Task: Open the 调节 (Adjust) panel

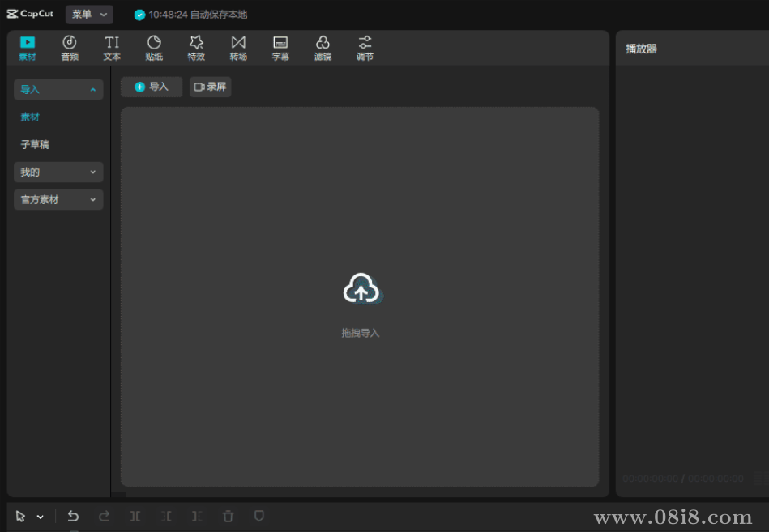Action: [365, 48]
